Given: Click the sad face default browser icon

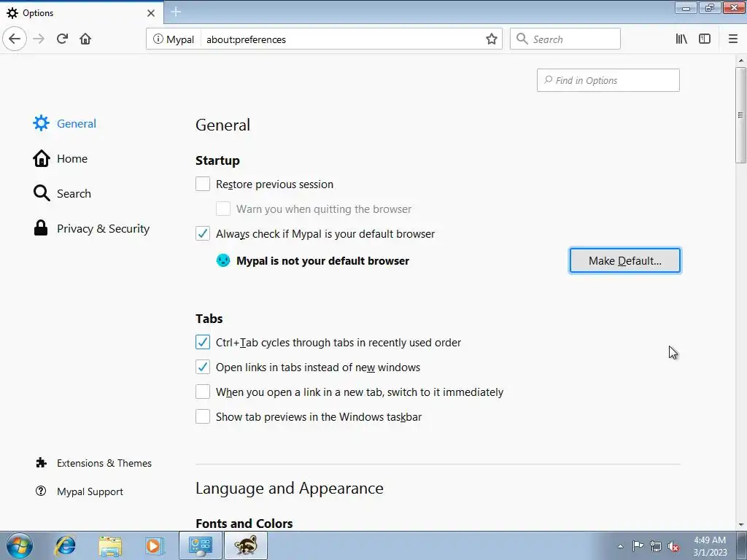Looking at the screenshot, I should (x=223, y=260).
